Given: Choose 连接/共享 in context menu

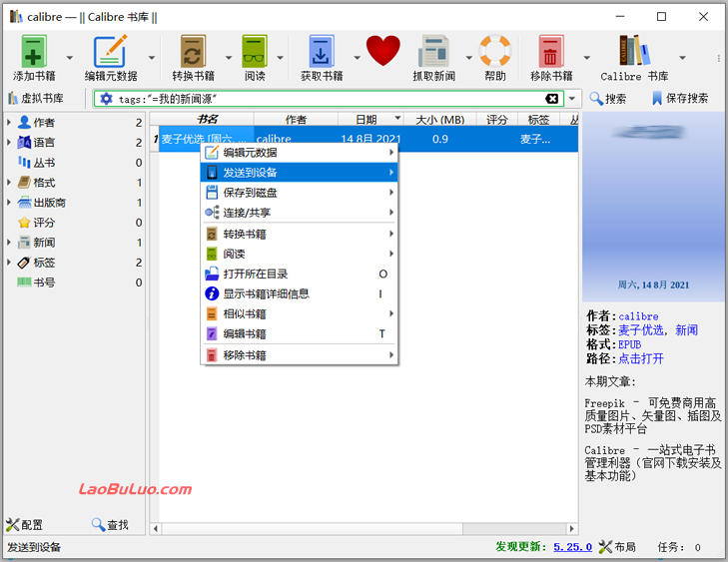Looking at the screenshot, I should pos(299,212).
